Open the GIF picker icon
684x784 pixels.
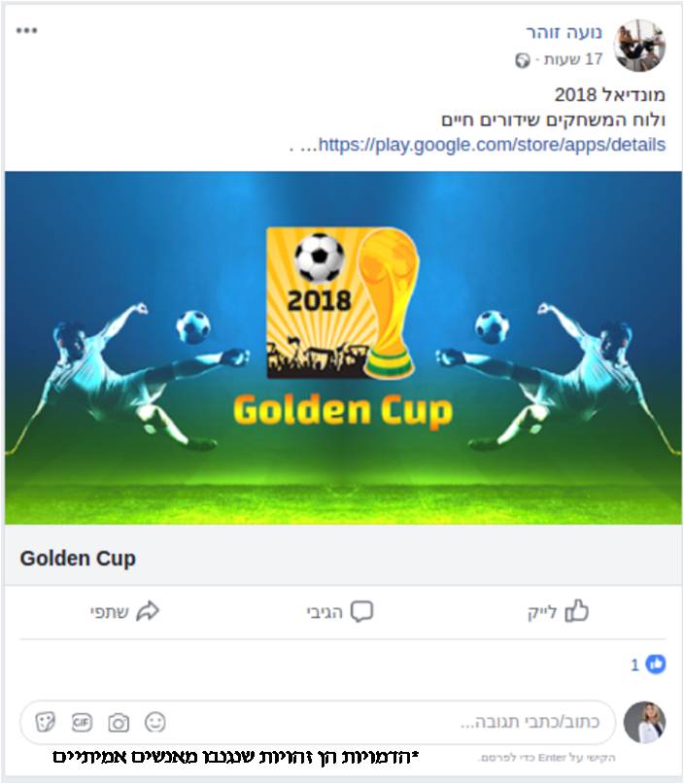(x=82, y=722)
